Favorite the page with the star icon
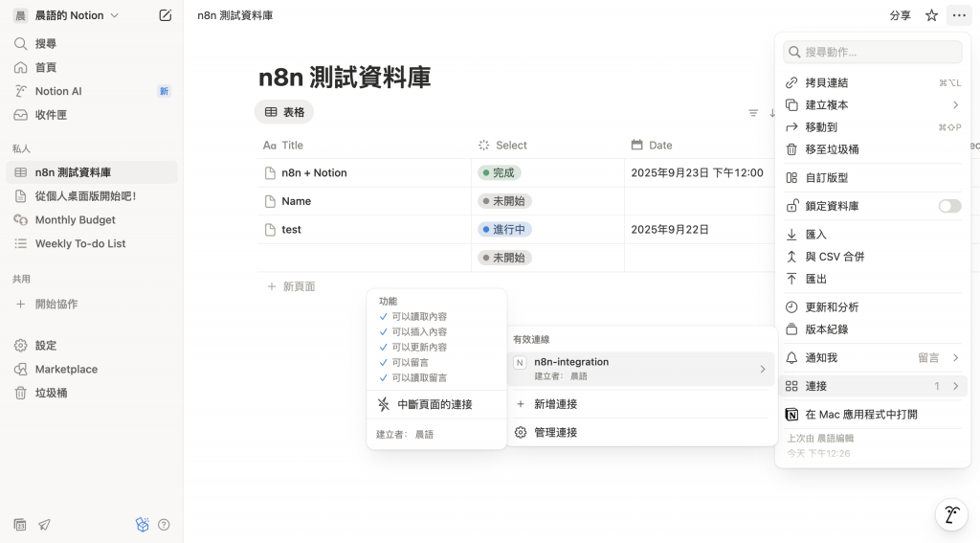 pos(932,15)
